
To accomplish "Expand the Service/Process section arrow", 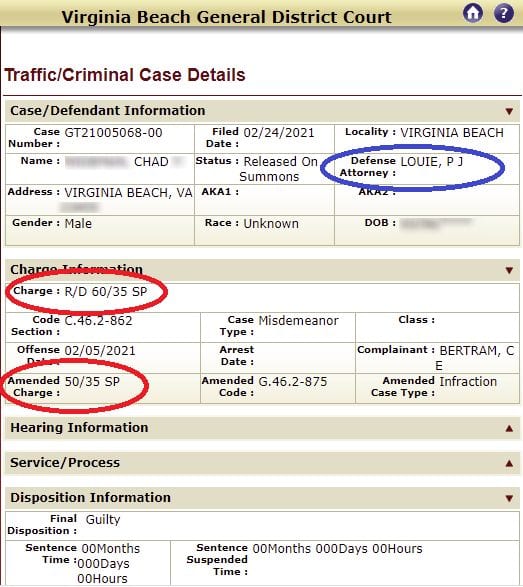I will [509, 463].
